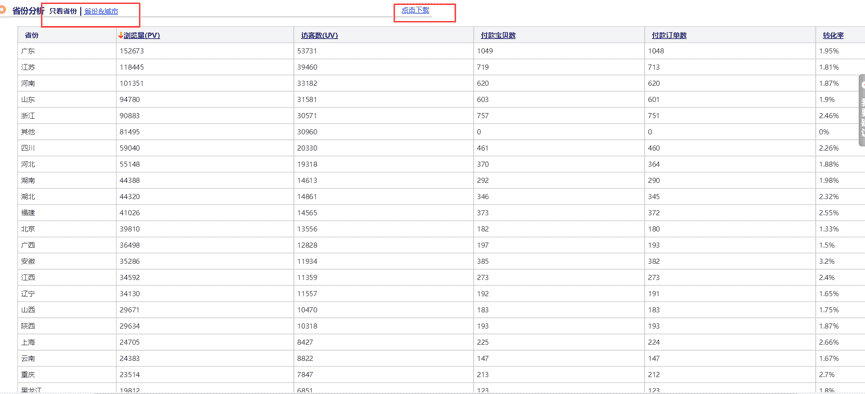Click UV value 30571 for 浙江

307,116
